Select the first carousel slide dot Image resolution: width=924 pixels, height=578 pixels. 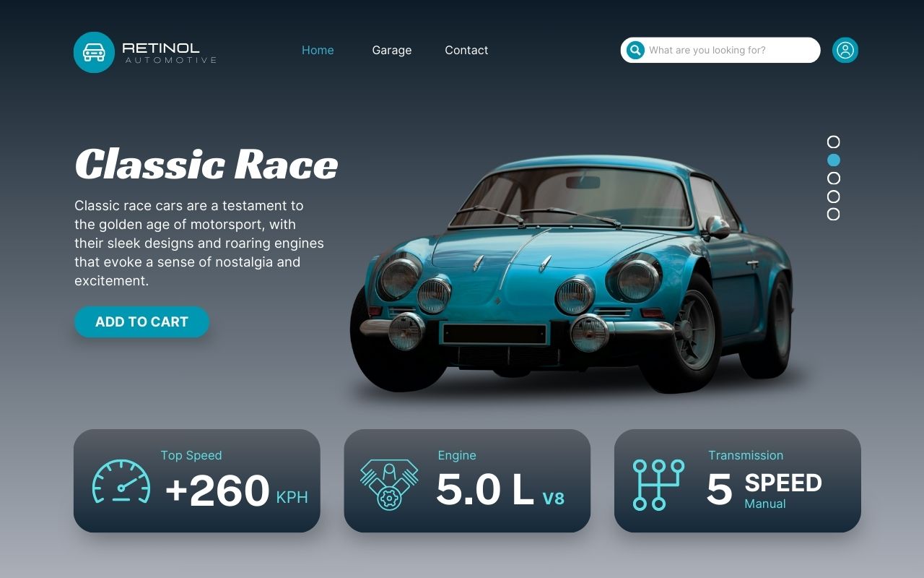[x=833, y=142]
